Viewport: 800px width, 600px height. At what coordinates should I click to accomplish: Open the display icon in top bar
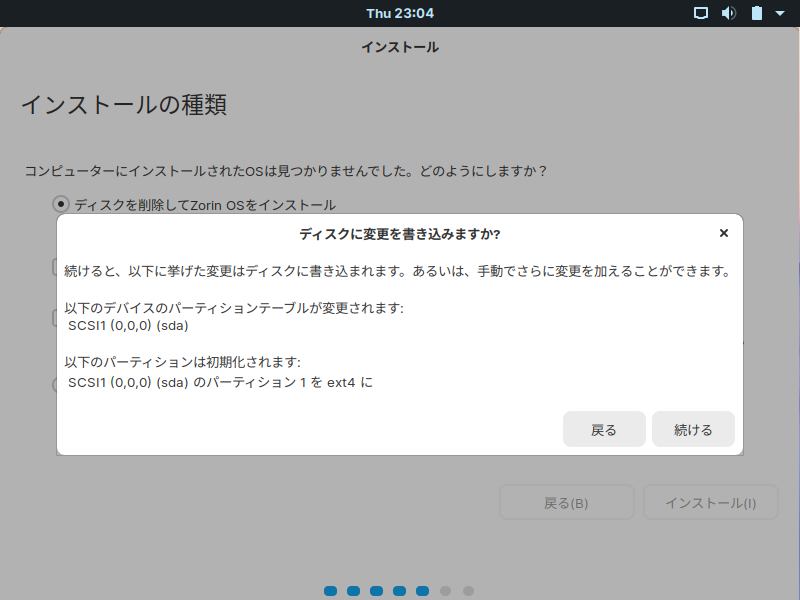tap(701, 13)
